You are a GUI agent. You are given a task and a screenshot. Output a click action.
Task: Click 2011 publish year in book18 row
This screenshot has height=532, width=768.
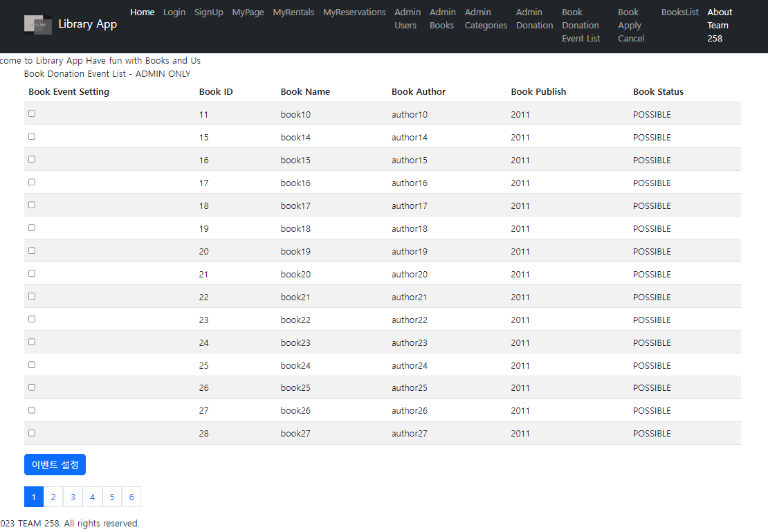click(520, 229)
